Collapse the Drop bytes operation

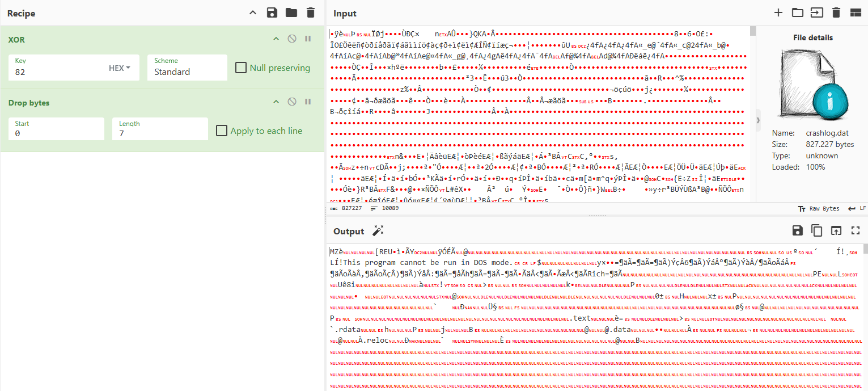(276, 102)
